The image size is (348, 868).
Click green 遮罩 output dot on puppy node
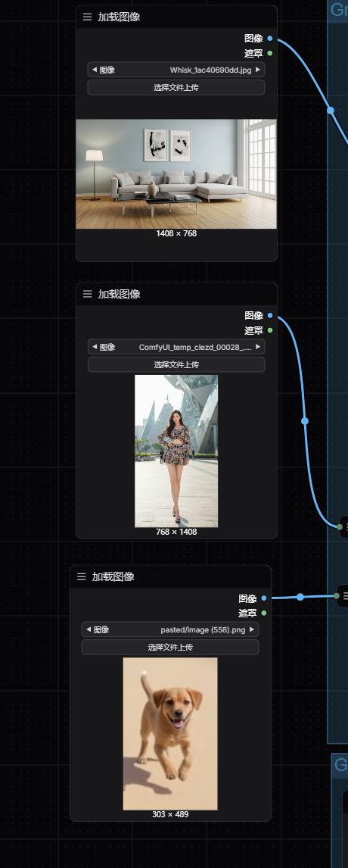[x=264, y=614]
